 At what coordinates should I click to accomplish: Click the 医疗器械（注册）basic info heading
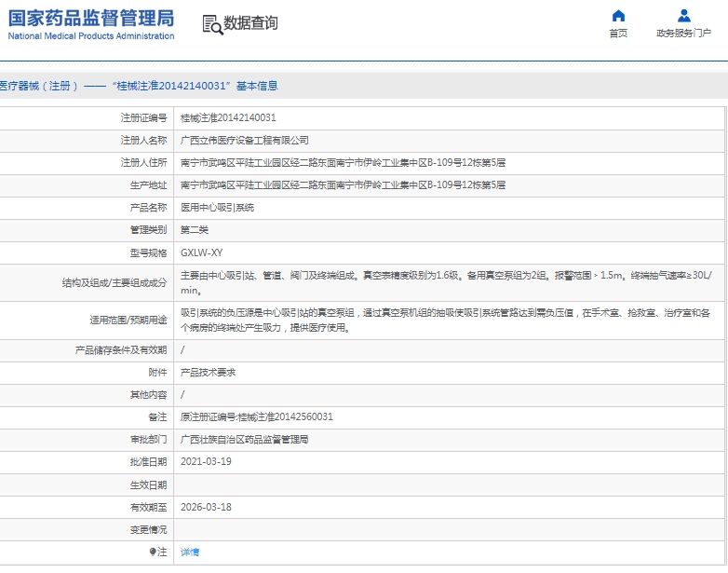[x=138, y=86]
